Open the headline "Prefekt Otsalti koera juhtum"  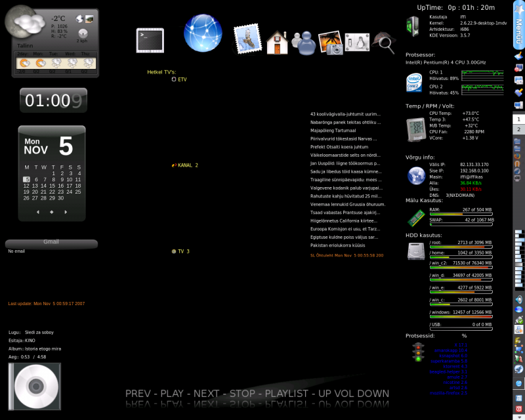pos(339,147)
